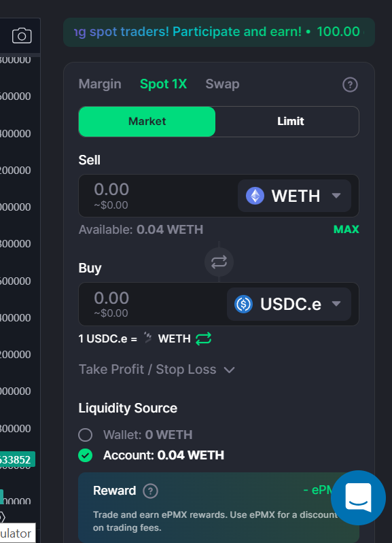Open the help question mark icon
Viewport: 392px width, 543px height.
point(350,84)
